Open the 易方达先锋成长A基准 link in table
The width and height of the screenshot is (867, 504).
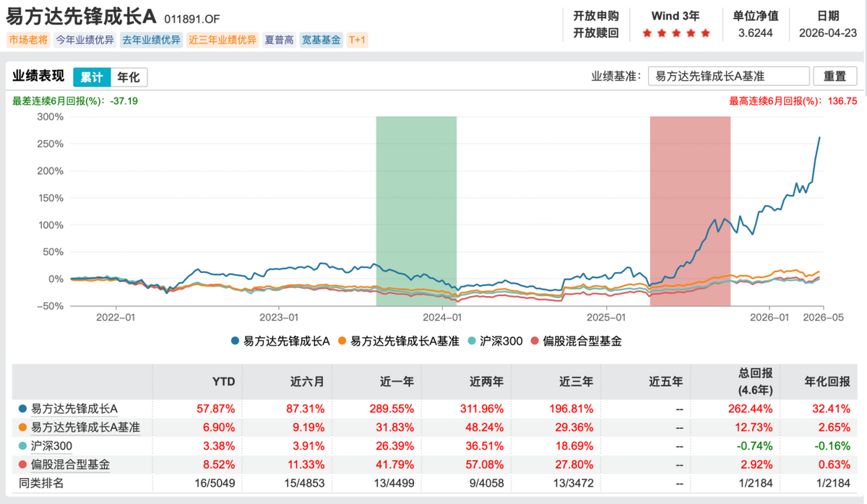click(x=85, y=427)
